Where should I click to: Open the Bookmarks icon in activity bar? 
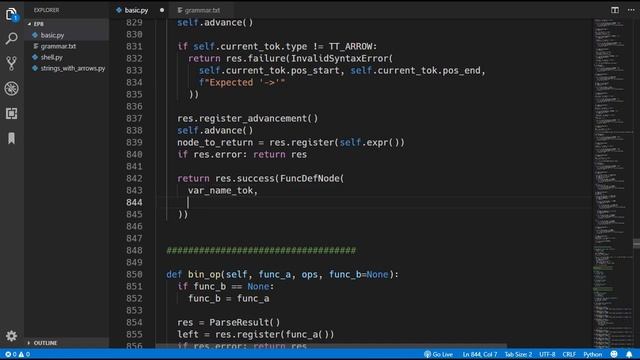(11, 138)
